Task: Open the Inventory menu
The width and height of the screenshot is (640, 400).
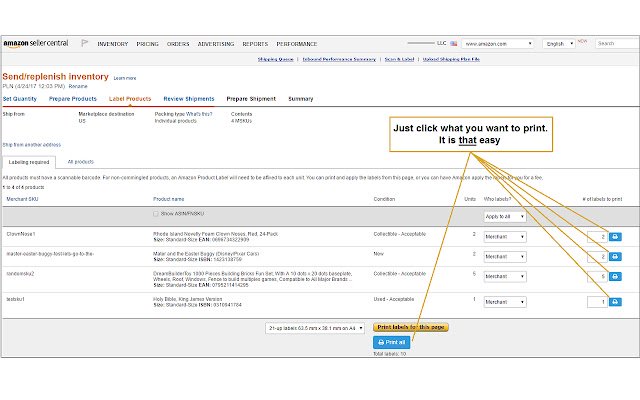Action: pyautogui.click(x=113, y=44)
